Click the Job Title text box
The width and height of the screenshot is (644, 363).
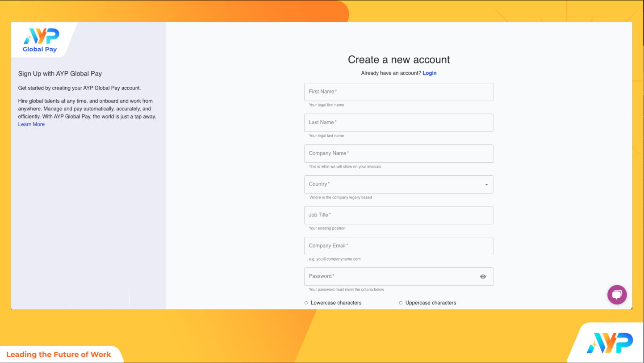tap(398, 215)
